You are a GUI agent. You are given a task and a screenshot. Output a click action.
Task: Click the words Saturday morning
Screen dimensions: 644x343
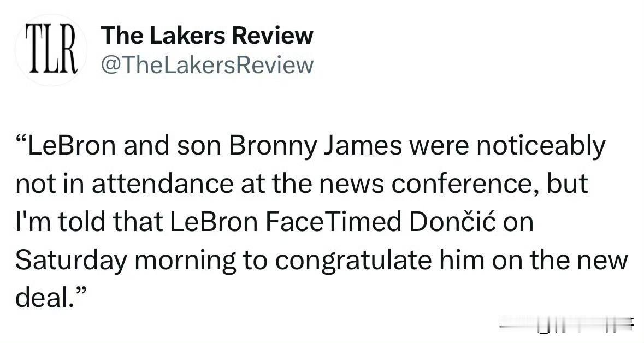(126, 261)
